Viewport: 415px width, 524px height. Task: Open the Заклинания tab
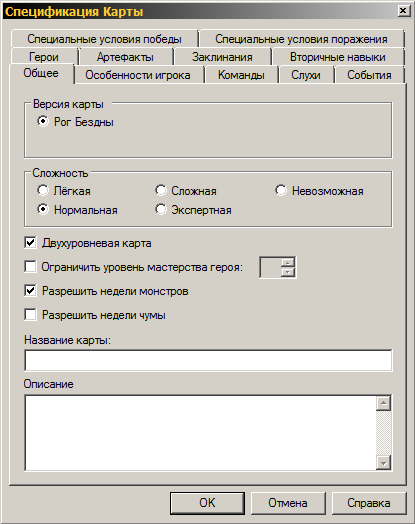tap(222, 57)
